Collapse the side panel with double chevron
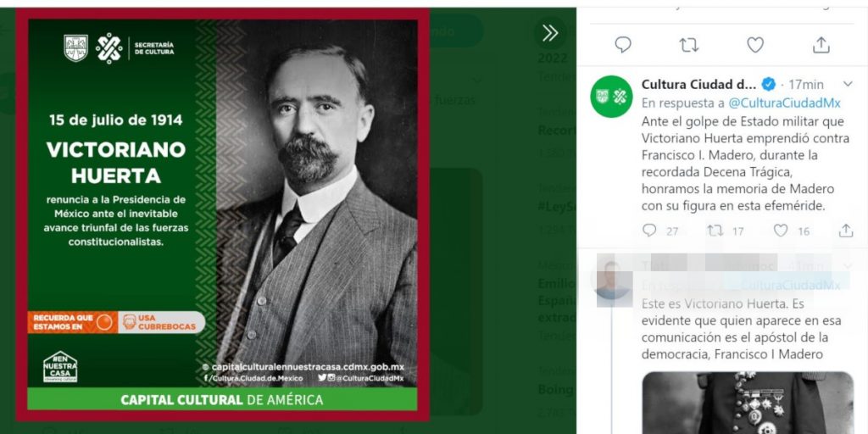This screenshot has width=868, height=434. coord(550,33)
